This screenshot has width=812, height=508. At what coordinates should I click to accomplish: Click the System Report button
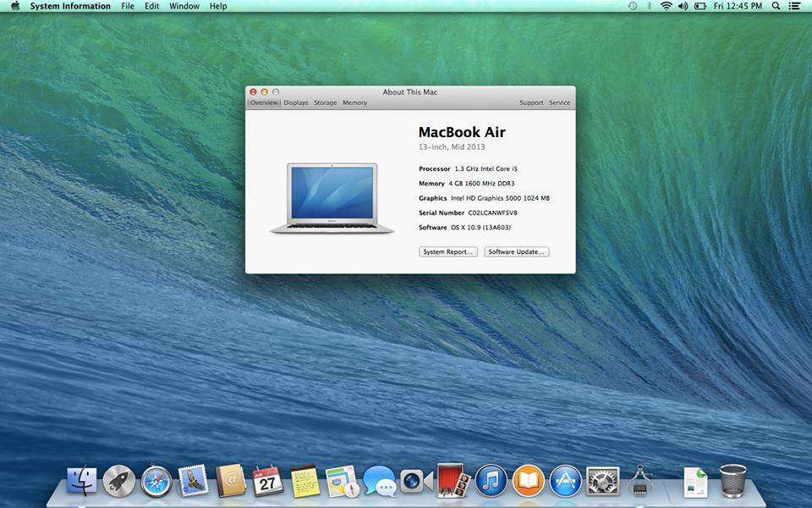point(448,251)
